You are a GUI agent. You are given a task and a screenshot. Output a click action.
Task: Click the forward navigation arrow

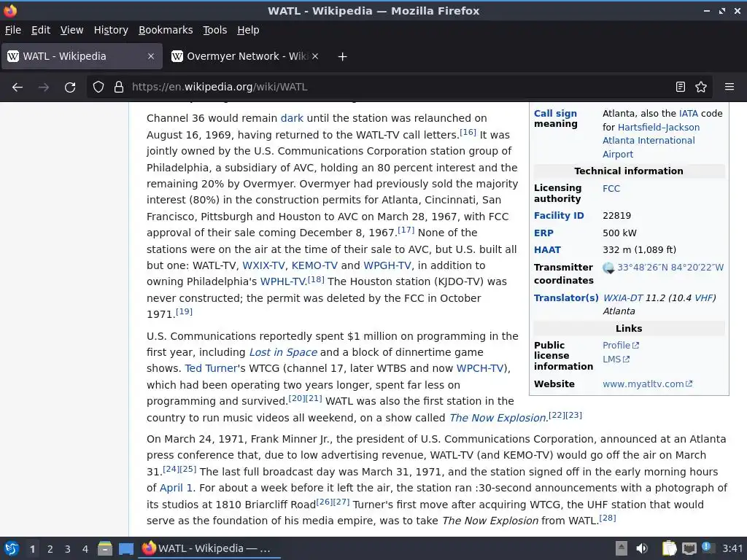tap(44, 87)
